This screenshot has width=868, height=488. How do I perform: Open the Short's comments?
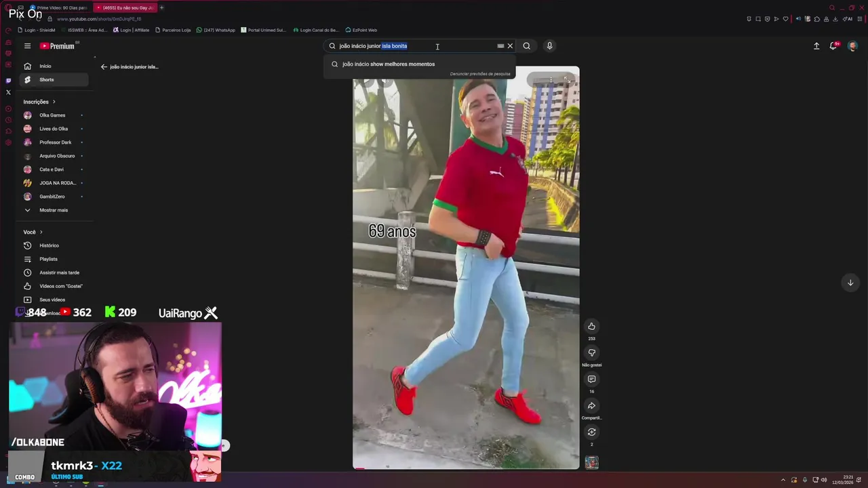591,379
